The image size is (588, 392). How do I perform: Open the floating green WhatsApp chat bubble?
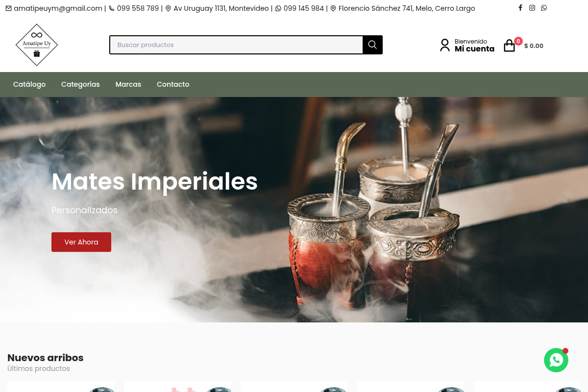click(556, 360)
